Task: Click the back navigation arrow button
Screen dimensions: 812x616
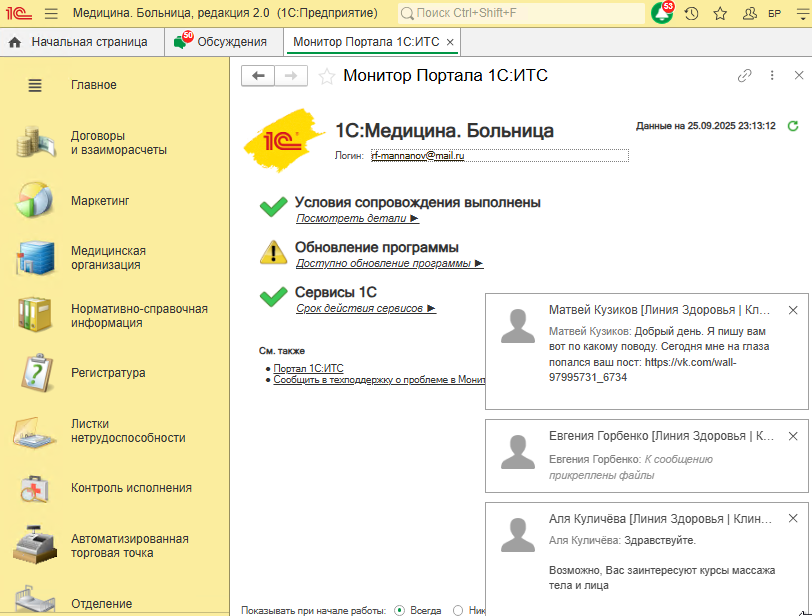Action: tap(258, 76)
